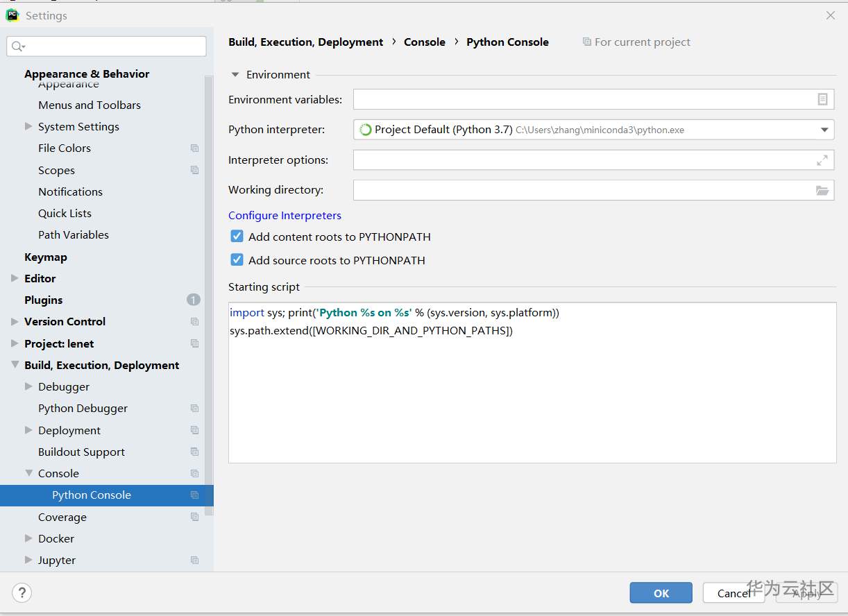Click the help question mark icon

coord(22,593)
